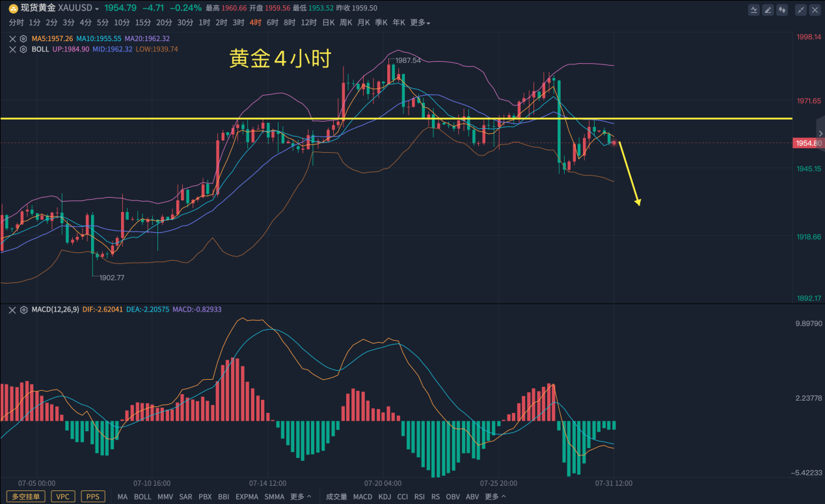825x504 pixels.
Task: Click the shrink chart arrows icon
Action: coord(801,10)
